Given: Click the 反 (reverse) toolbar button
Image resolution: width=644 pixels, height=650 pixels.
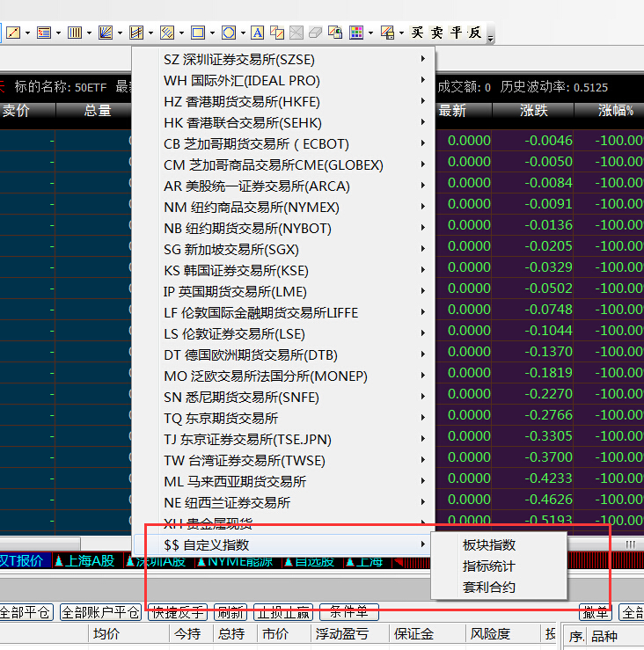Looking at the screenshot, I should pos(475,33).
